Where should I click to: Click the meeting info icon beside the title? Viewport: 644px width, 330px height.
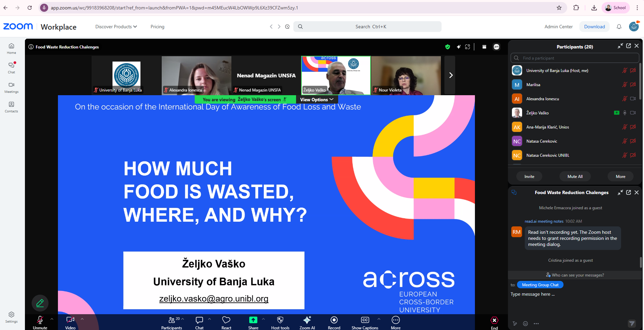(x=31, y=47)
